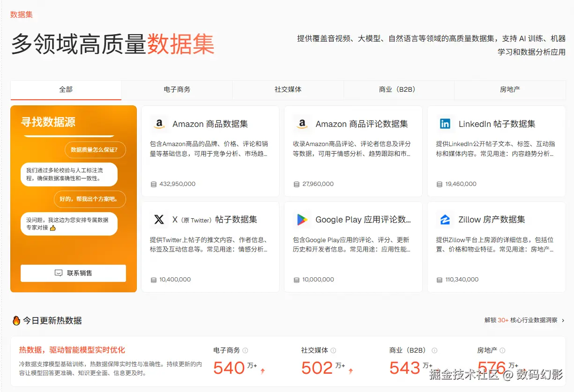Click the X (Twitter) logo icon

click(159, 220)
